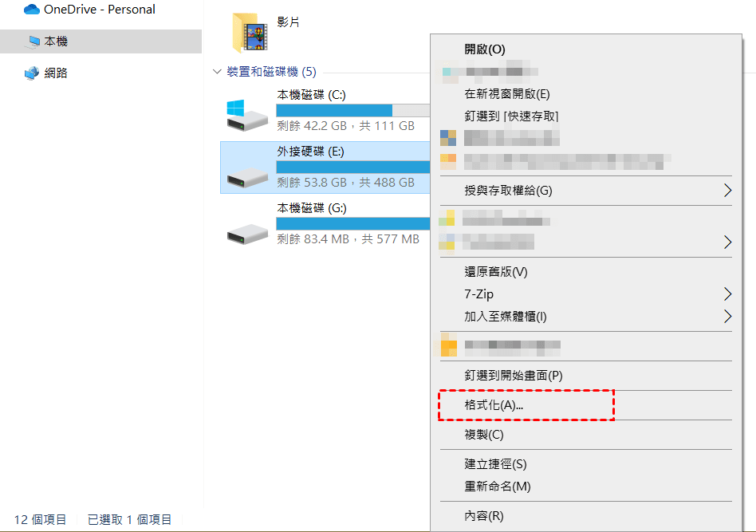The image size is (756, 532).
Task: Click the C: drive capacity bar
Action: 353,110
